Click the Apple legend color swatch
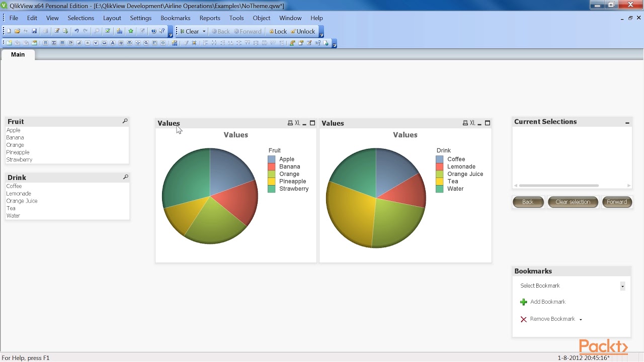Screen dimensions: 644x362 pos(272,159)
